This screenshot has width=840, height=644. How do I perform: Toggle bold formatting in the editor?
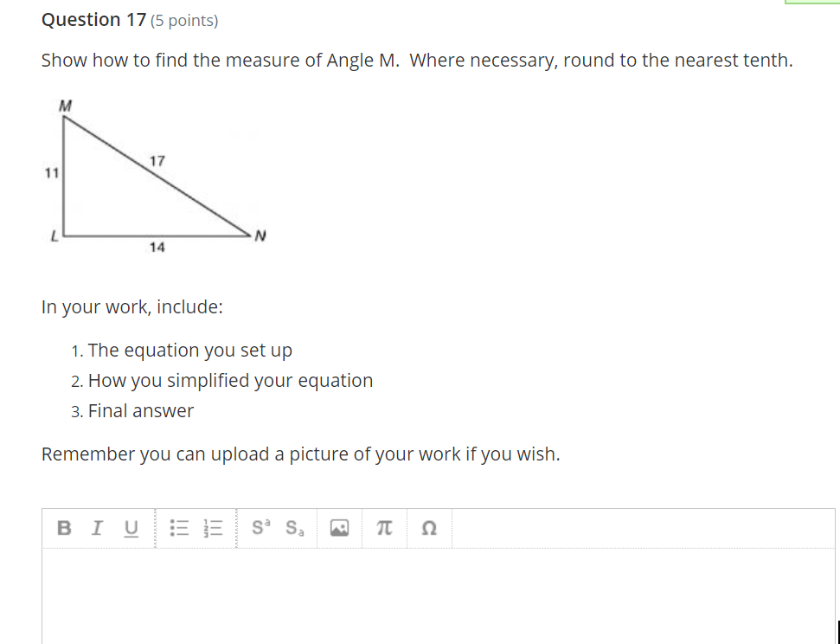pyautogui.click(x=64, y=528)
